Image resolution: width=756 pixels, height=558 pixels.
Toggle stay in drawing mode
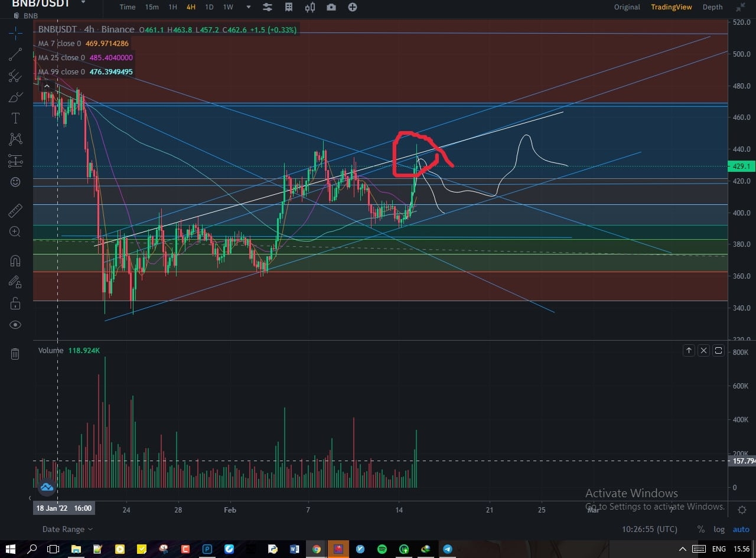[x=15, y=282]
